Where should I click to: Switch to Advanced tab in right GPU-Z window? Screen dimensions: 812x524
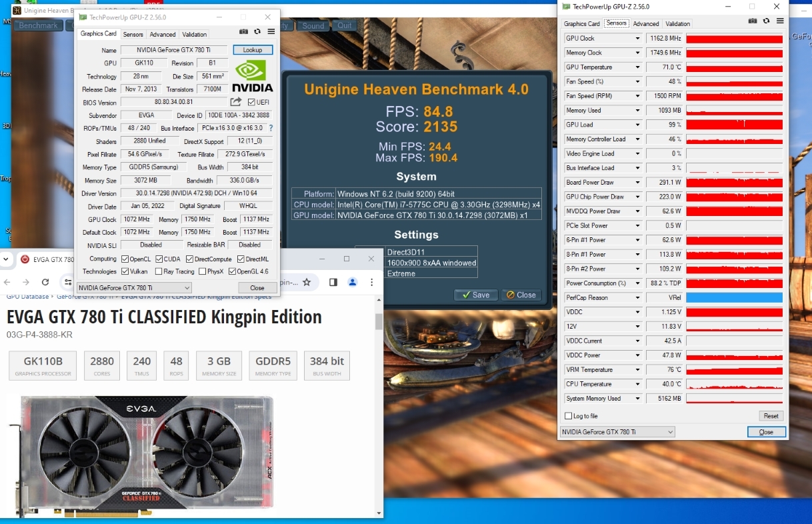[x=646, y=24]
